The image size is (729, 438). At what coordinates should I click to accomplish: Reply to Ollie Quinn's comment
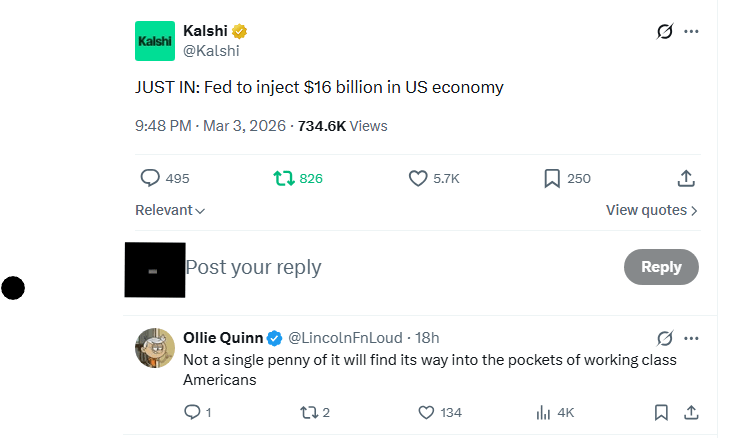pyautogui.click(x=192, y=412)
